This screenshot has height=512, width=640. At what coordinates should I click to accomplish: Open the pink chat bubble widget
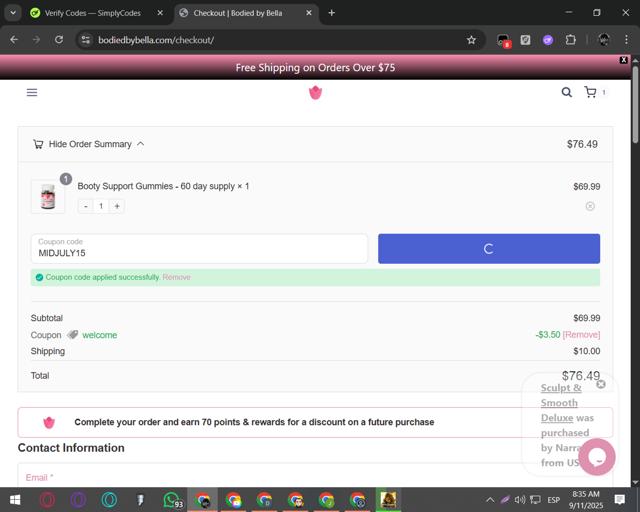click(597, 457)
